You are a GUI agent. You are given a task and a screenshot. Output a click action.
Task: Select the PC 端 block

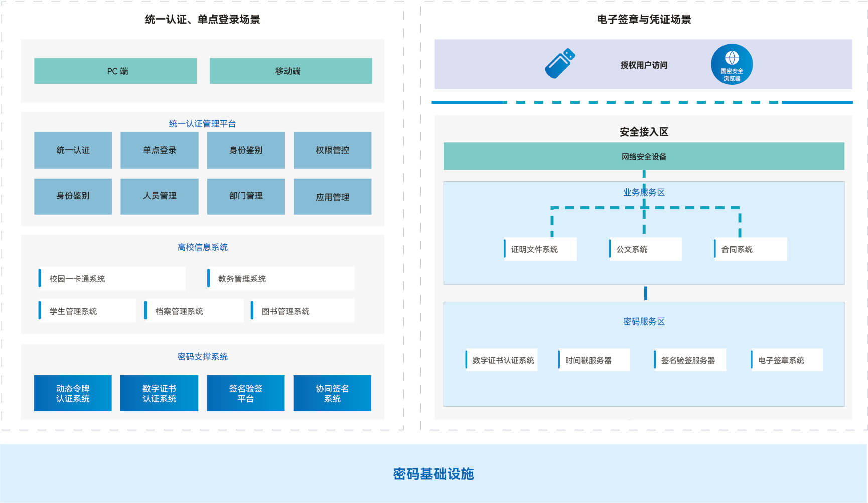(x=115, y=71)
